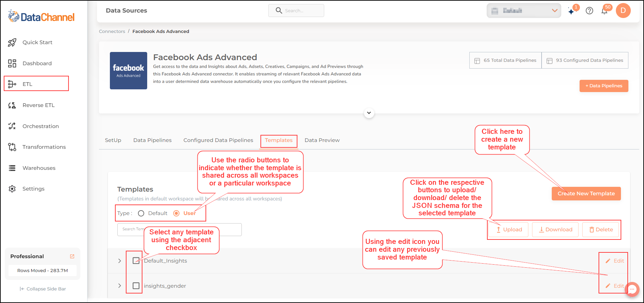Click the Transformations icon
Screen dimensions: 644x303
(12, 147)
